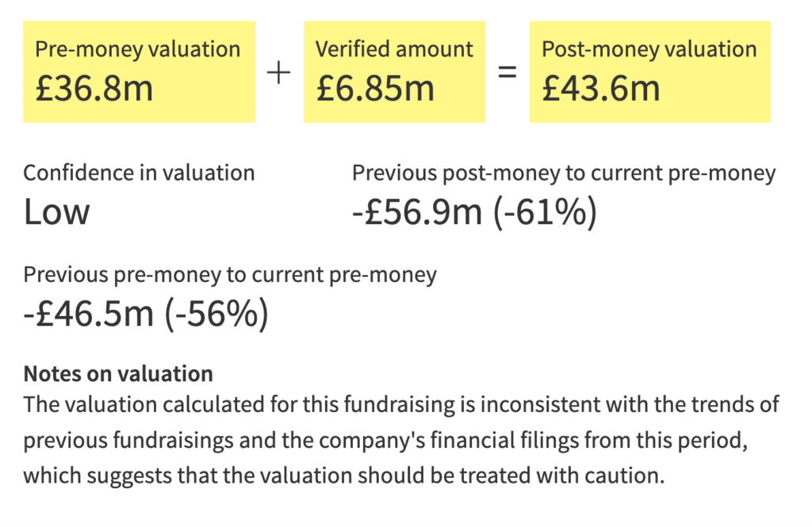Select the -£56.9m (-61%) change value
Screen dimensions: 812x527
[474, 212]
